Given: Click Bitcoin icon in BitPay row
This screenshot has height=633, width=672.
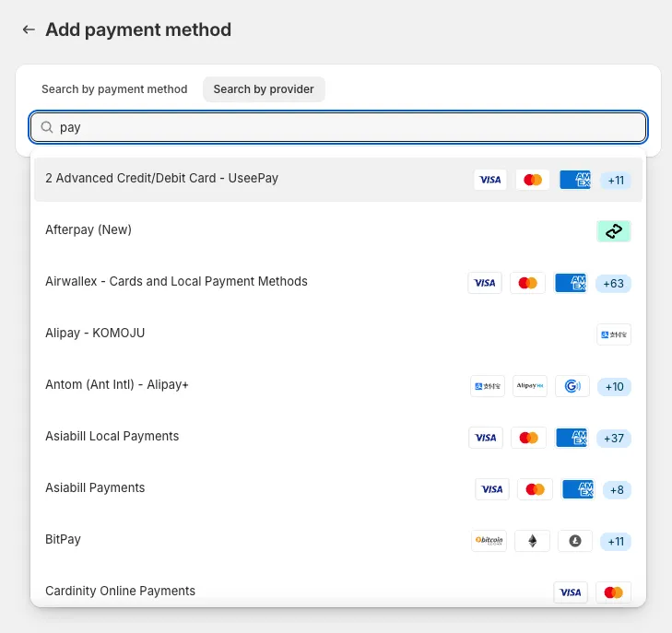Looking at the screenshot, I should (489, 541).
